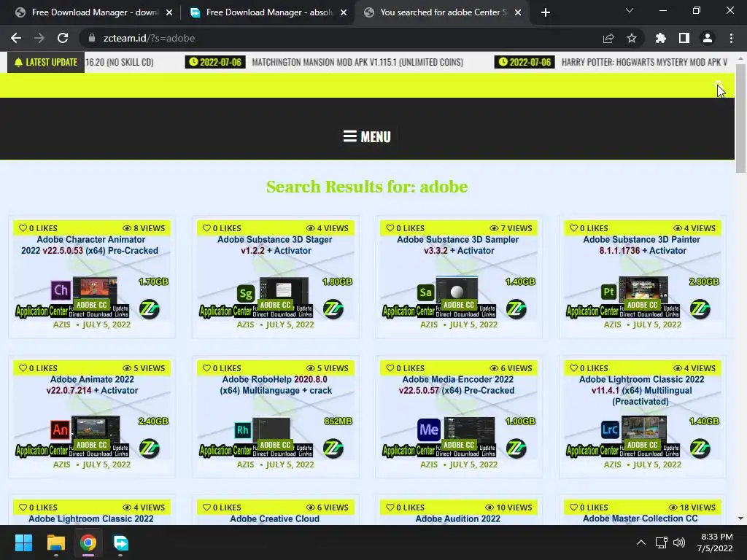Screen dimensions: 747x560
Task: Like the Substance 3D Stager post heart
Action: tap(206, 228)
